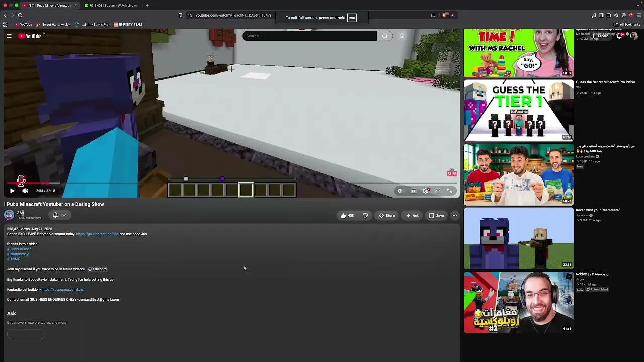This screenshot has height=362, width=644.
Task: Open 'Guess the Secret Minecraft Pro PvPer' title
Action: coord(605,82)
